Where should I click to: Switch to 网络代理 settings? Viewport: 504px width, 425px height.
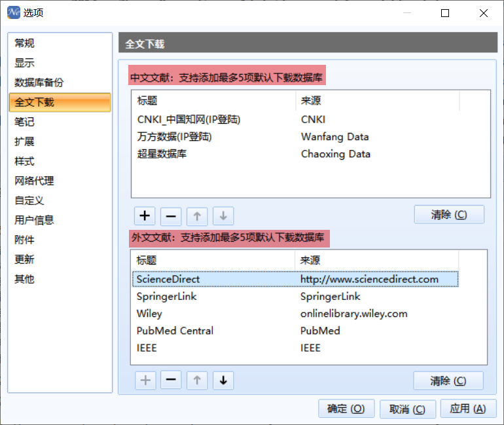click(60, 181)
